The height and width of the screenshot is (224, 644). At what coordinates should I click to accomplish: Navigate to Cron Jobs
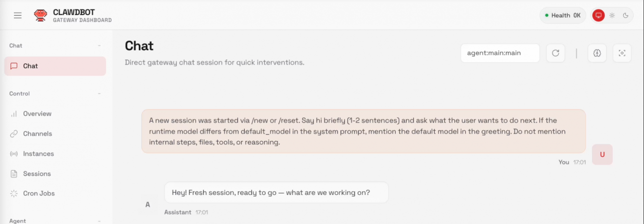tap(39, 193)
